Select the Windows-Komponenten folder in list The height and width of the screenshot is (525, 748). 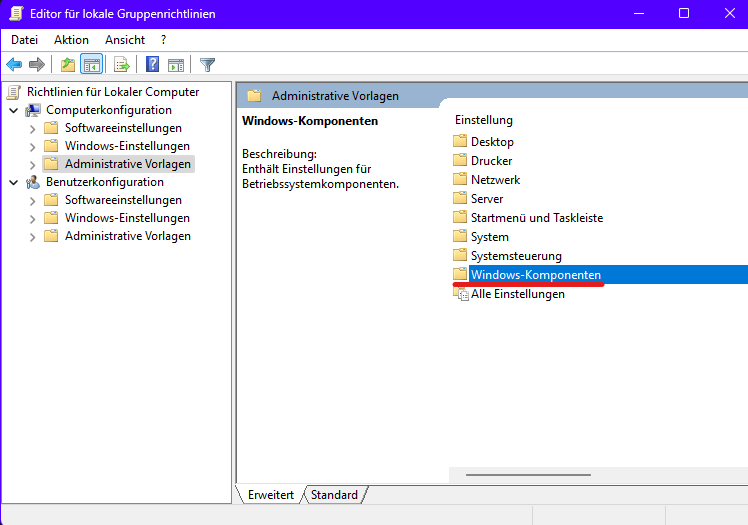click(x=535, y=275)
